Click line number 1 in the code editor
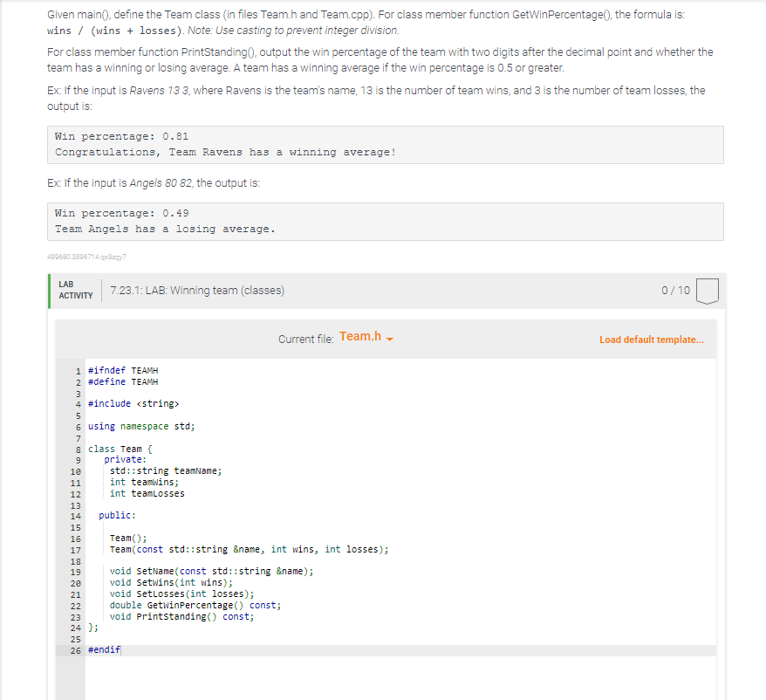Viewport: 766px width, 700px height. (78, 369)
